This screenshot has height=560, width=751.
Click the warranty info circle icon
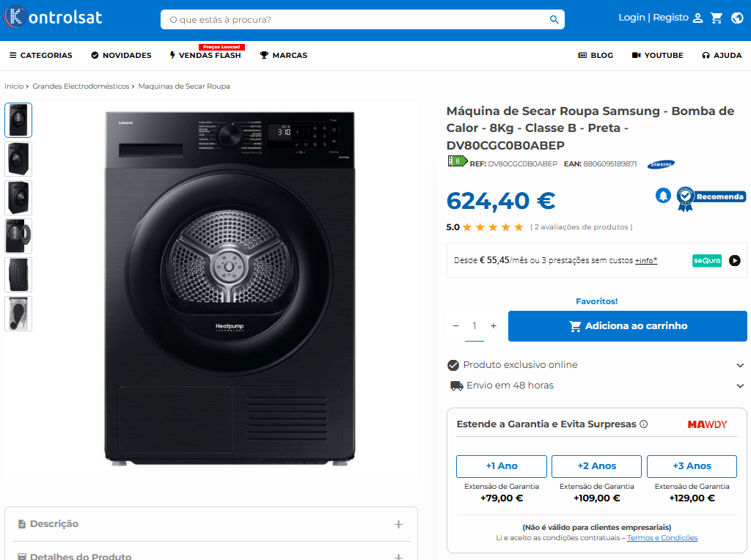click(x=644, y=424)
